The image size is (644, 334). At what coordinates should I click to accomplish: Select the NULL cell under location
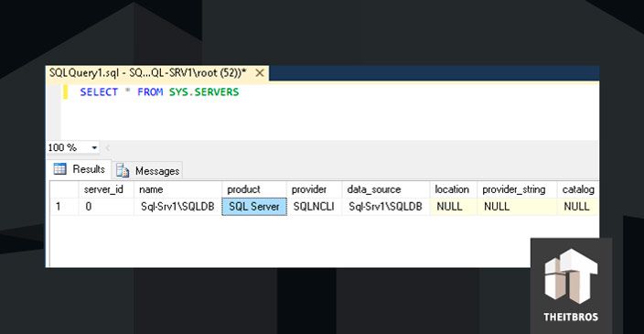point(453,206)
